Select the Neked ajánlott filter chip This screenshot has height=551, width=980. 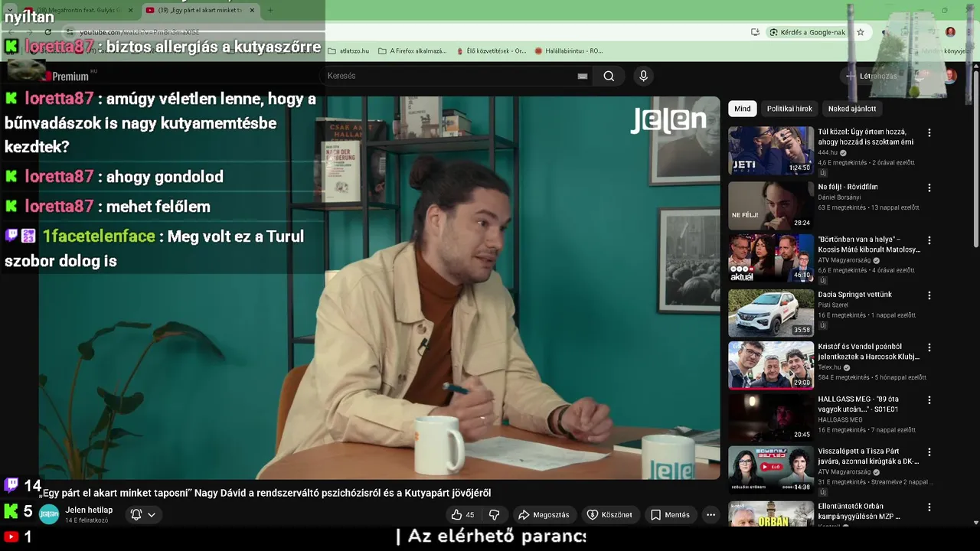tap(852, 109)
